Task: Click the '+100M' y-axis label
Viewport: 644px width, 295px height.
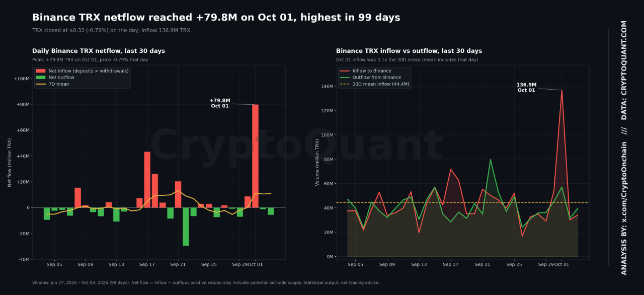Action: click(21, 79)
